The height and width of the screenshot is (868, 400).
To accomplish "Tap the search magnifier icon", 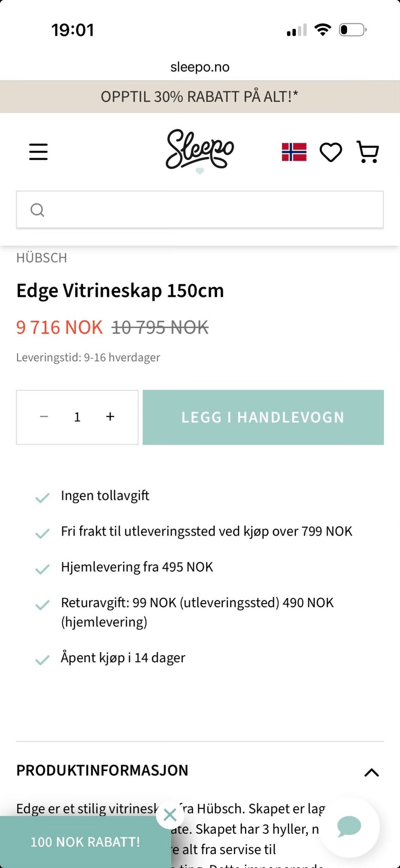I will pyautogui.click(x=37, y=210).
